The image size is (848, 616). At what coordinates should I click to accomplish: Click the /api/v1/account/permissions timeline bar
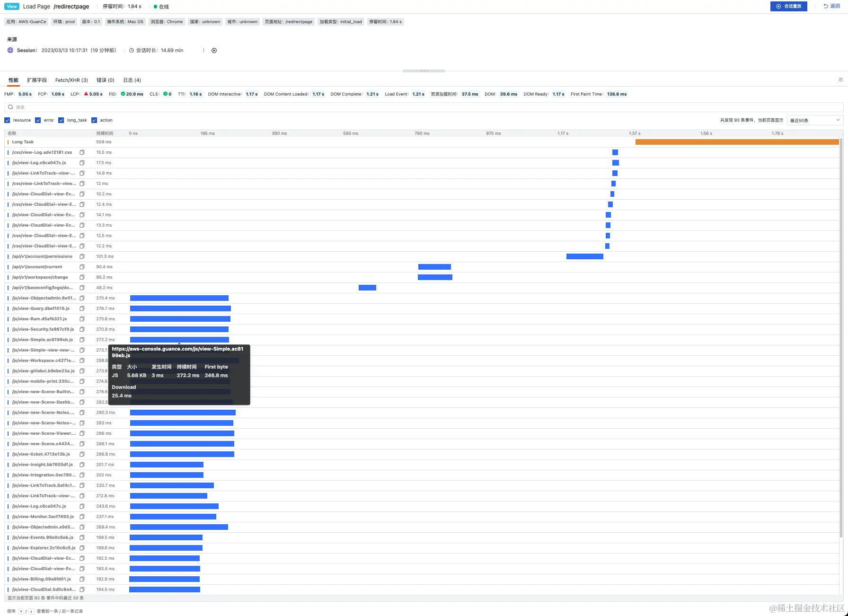[x=585, y=256]
